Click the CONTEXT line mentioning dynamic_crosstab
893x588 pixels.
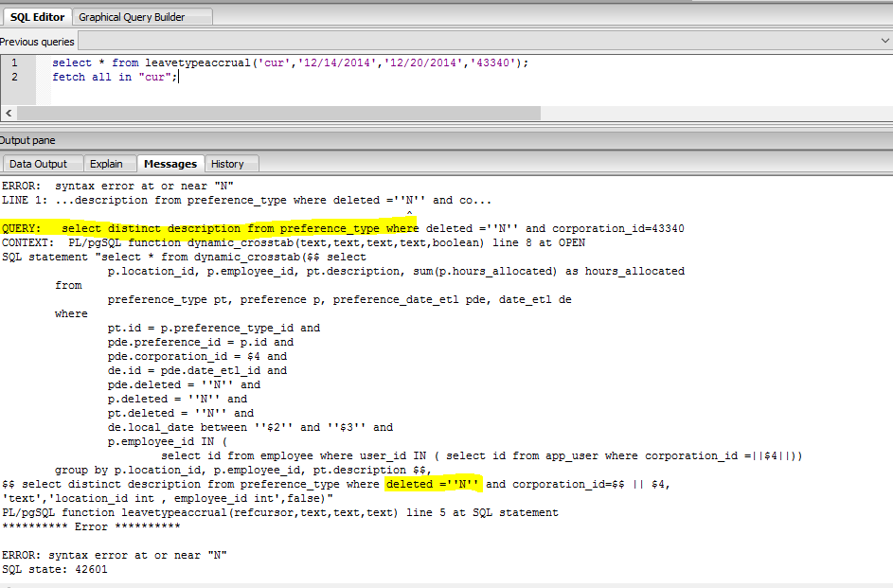point(294,242)
